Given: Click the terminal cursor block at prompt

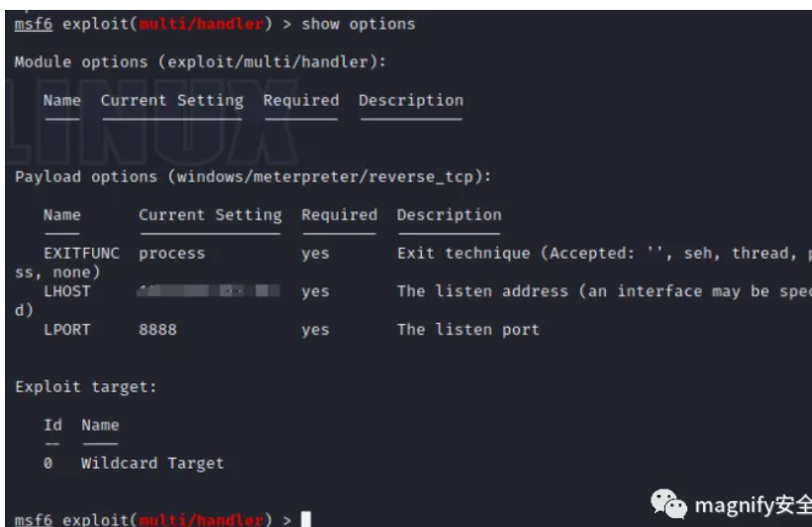Looking at the screenshot, I should pos(306,519).
